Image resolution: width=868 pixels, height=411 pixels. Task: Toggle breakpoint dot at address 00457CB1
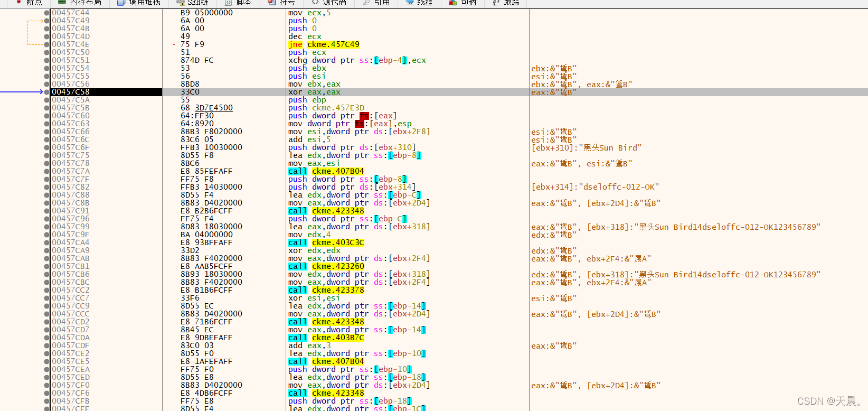click(47, 266)
